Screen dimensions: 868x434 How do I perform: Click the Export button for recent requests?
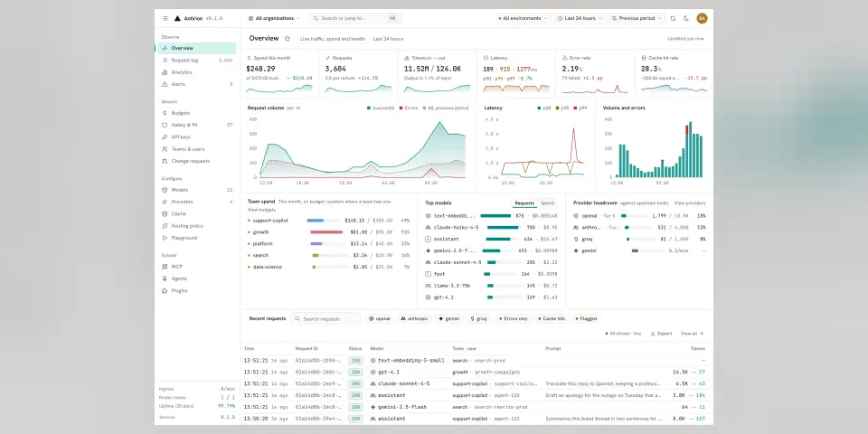click(661, 334)
